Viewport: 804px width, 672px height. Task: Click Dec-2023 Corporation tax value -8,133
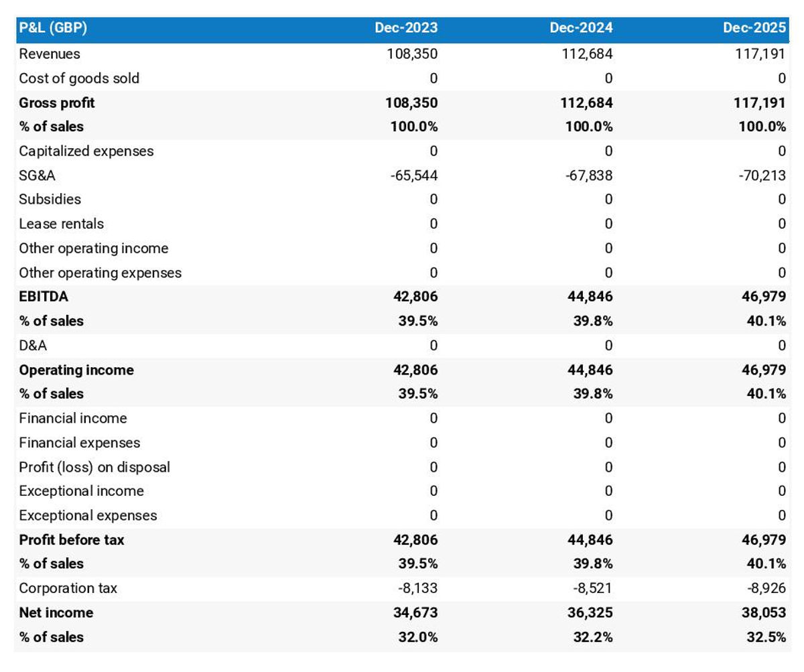418,588
